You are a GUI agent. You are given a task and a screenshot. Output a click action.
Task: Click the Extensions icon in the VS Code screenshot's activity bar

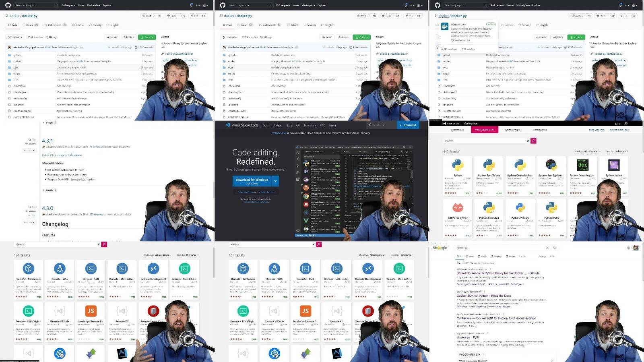pos(298,180)
